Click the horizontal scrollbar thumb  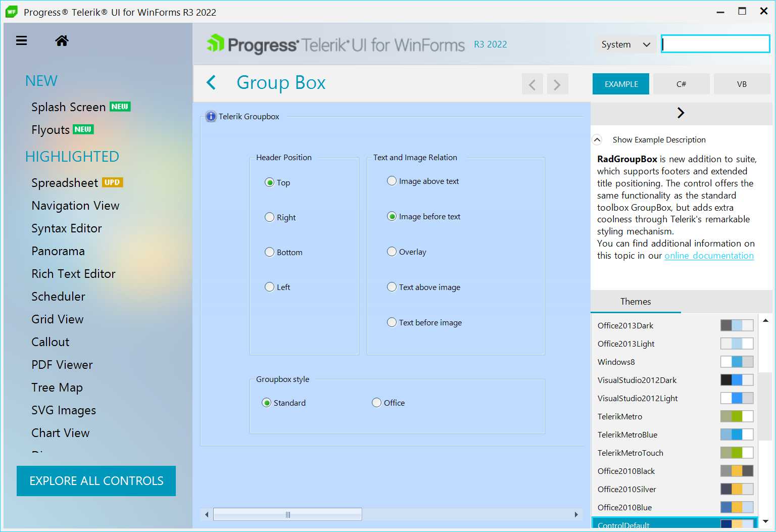287,515
